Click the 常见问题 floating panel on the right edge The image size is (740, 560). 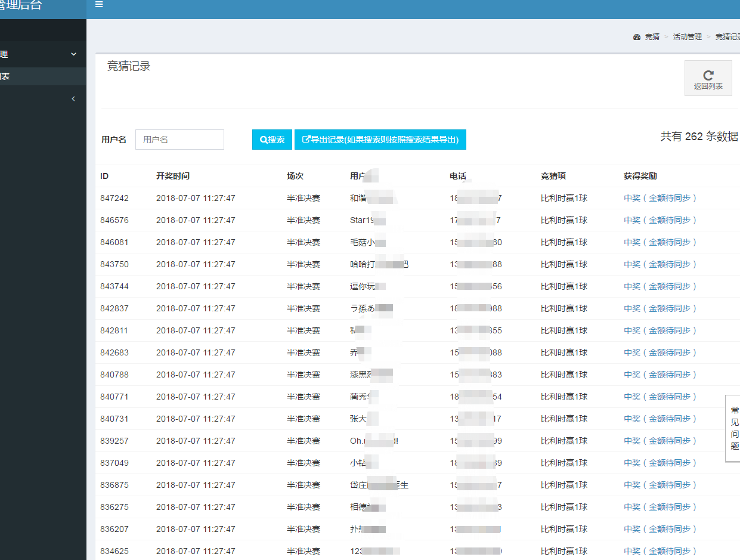pos(734,427)
